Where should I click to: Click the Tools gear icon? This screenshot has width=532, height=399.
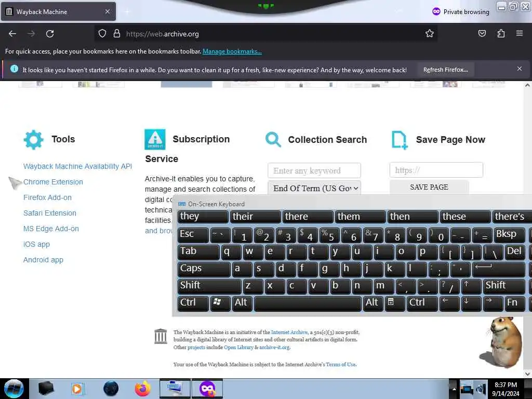33,139
